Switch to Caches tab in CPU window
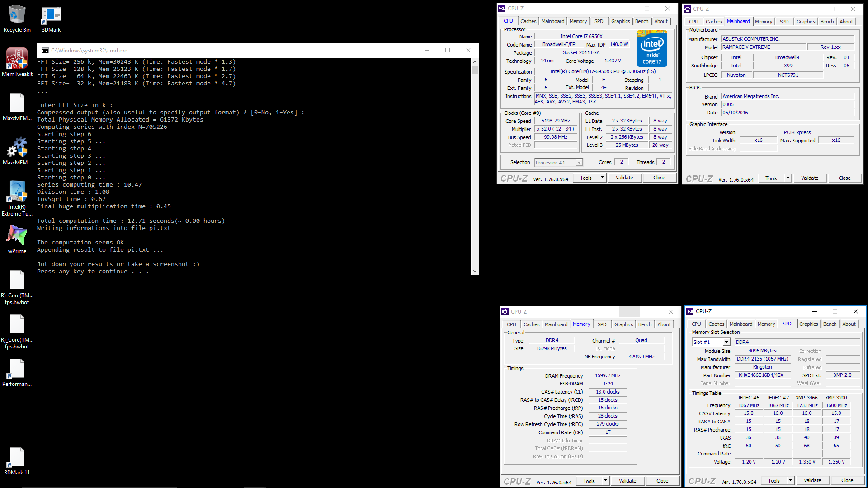The image size is (868, 488). [528, 21]
